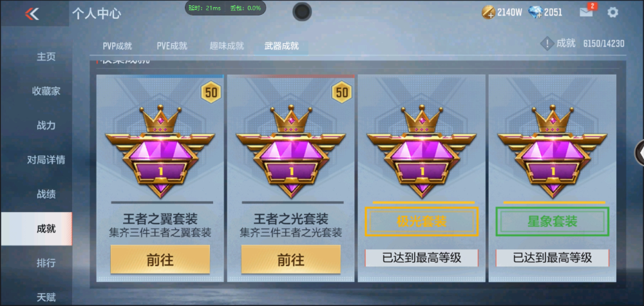Open 收藏家 in the sidebar
Image resolution: width=644 pixels, height=306 pixels.
coord(46,91)
